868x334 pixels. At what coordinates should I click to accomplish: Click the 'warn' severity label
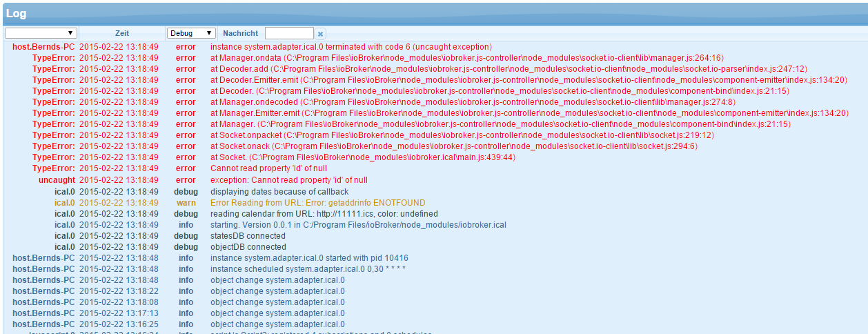pyautogui.click(x=186, y=203)
